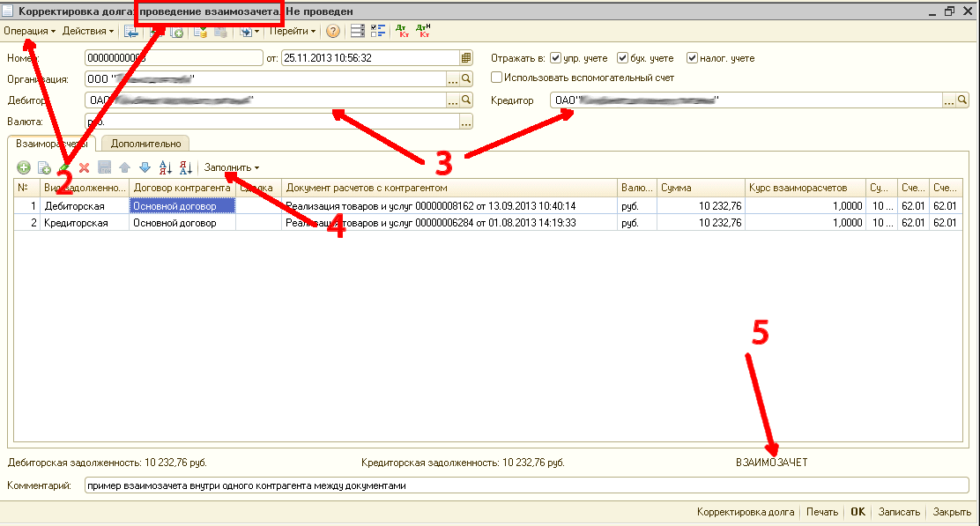980x526 pixels.
Task: Click the Договор контрагента column header
Action: click(x=182, y=188)
